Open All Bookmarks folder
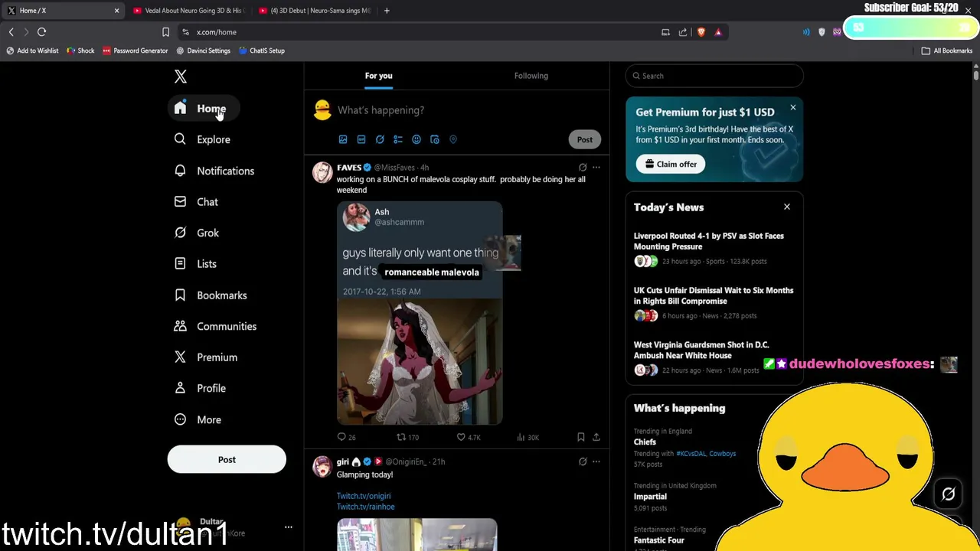 [x=947, y=51]
